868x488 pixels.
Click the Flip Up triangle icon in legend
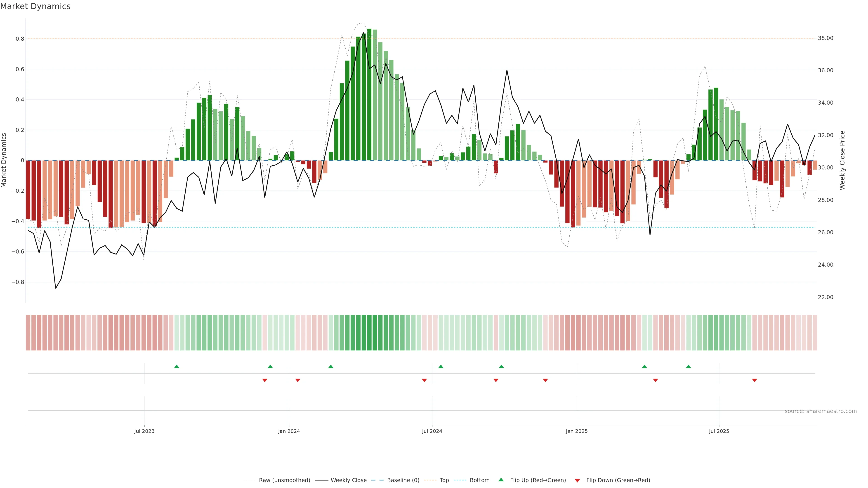click(x=501, y=480)
